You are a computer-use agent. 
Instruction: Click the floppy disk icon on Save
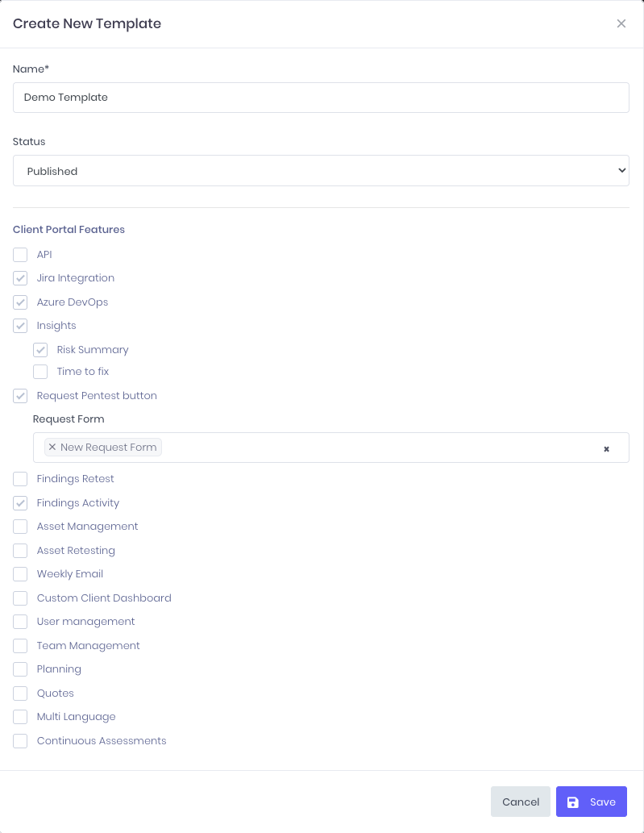pos(572,802)
